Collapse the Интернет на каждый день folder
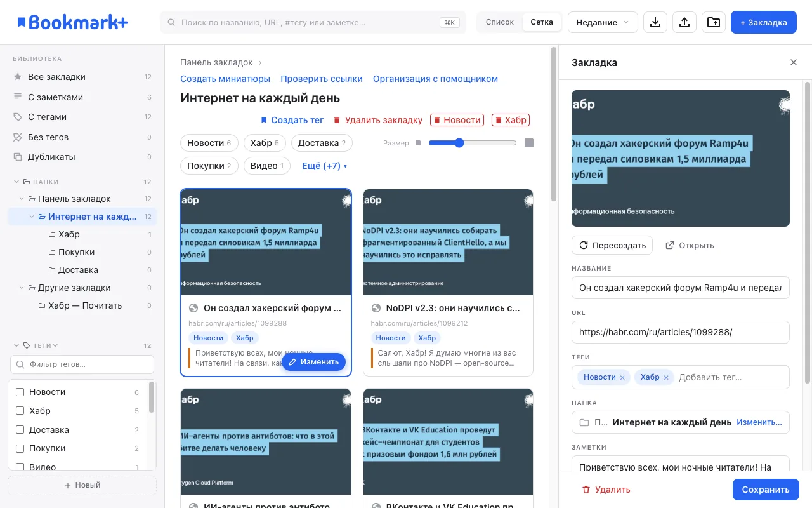 pyautogui.click(x=32, y=217)
